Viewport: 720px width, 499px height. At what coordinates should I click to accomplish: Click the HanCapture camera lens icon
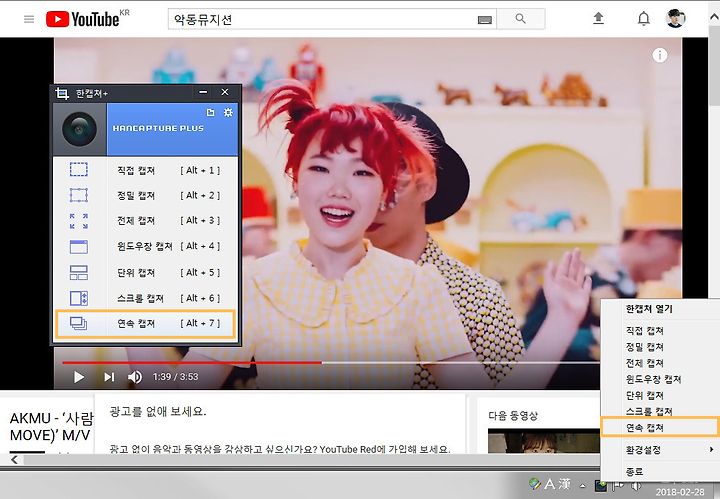coord(79,129)
